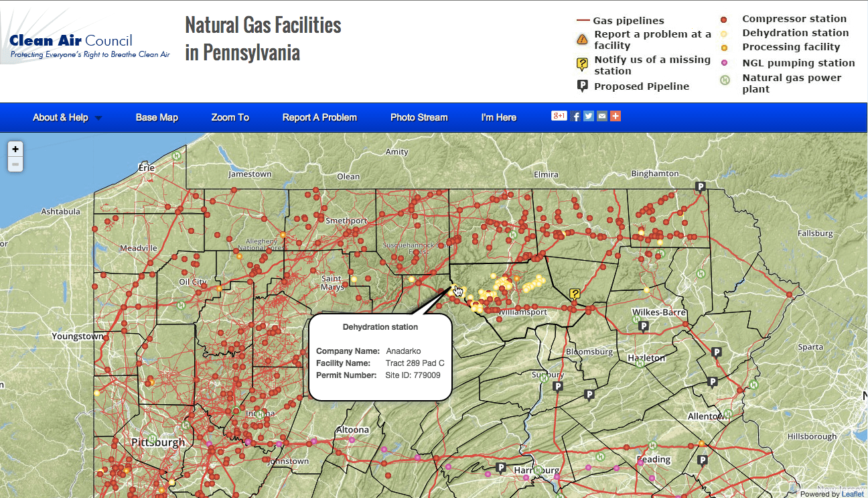Screen dimensions: 868x498
Task: Select Report A Problem in the navigation
Action: 319,117
